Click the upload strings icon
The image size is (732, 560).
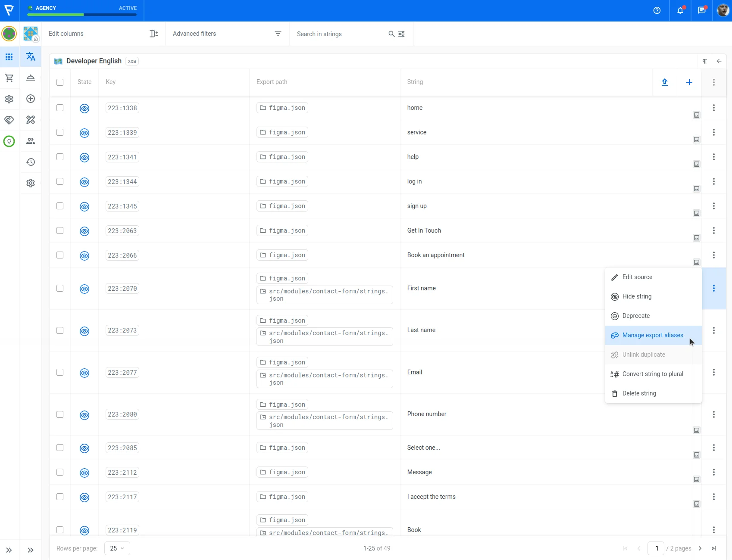664,82
